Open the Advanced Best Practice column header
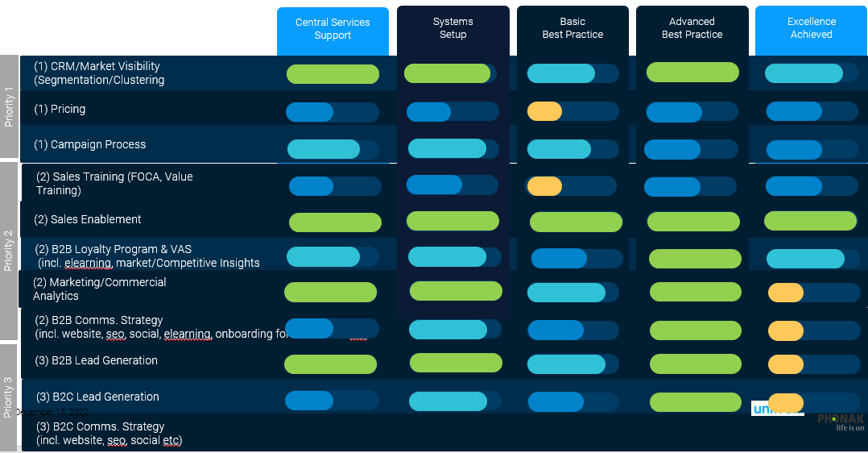Screen dimensions: 868x453 click(x=692, y=29)
